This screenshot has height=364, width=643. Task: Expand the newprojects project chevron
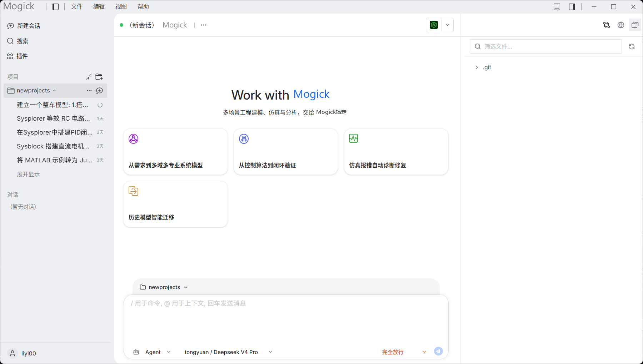[54, 91]
